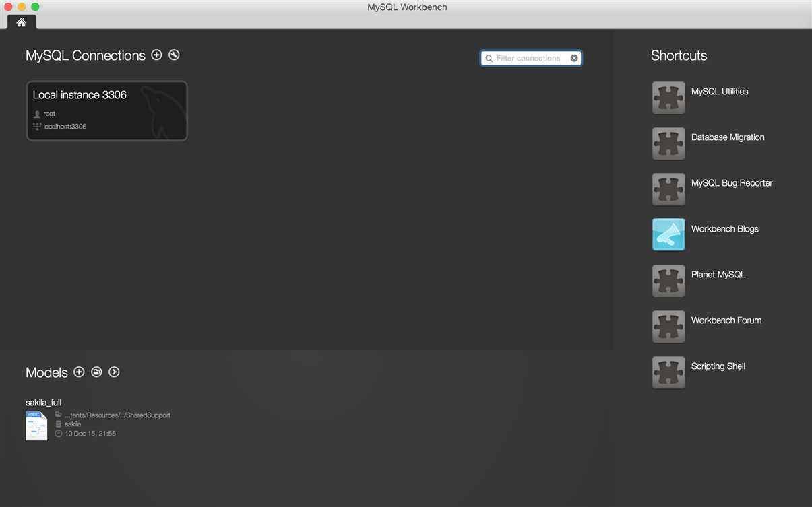Click the root user label on the connection tile
This screenshot has width=812, height=507.
point(49,114)
